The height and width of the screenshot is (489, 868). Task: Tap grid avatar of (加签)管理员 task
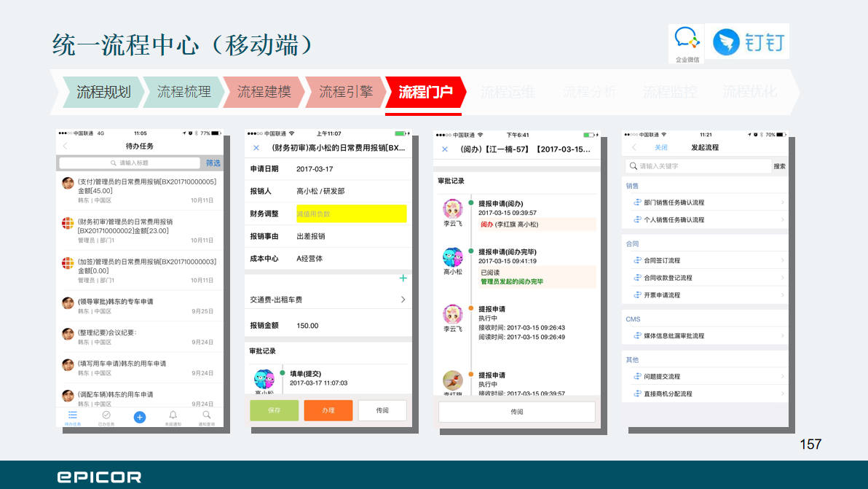click(x=68, y=263)
